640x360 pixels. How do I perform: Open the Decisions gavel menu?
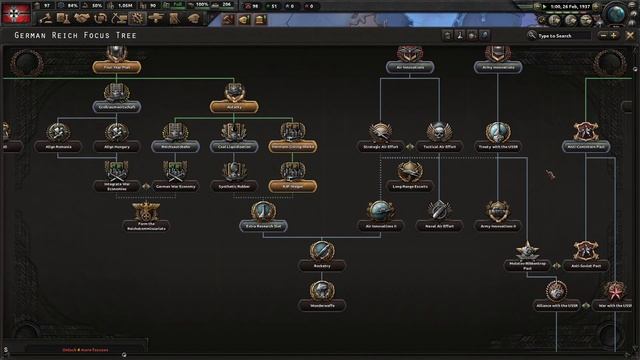(x=45, y=18)
